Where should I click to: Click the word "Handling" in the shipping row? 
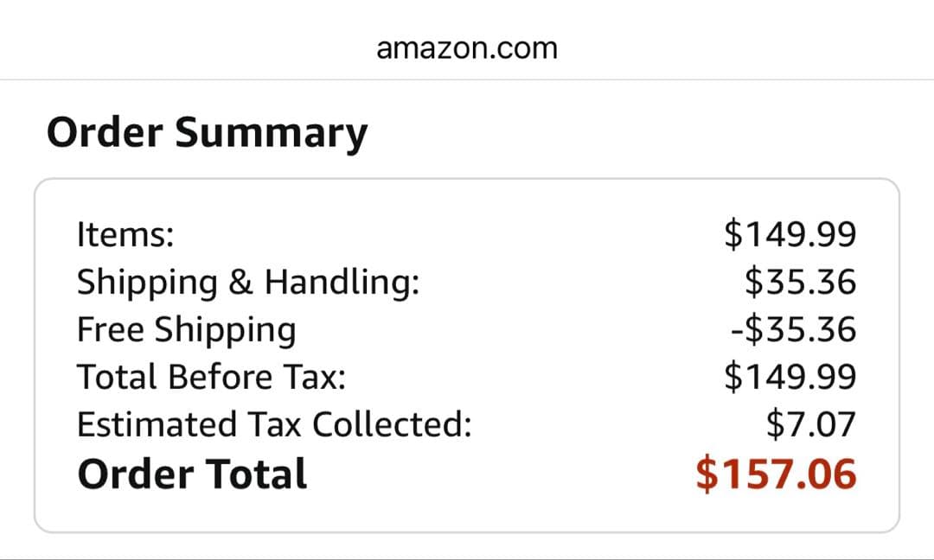pyautogui.click(x=342, y=283)
